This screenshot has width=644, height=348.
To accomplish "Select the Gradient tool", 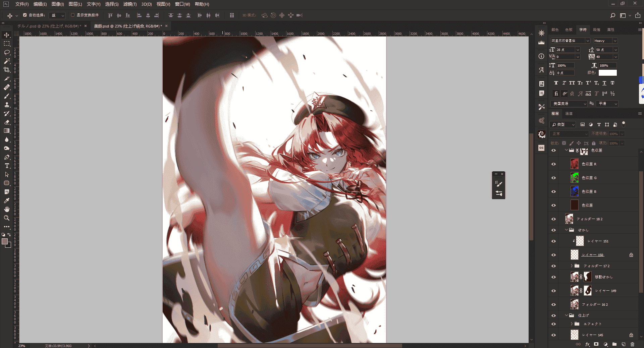I will coord(7,131).
